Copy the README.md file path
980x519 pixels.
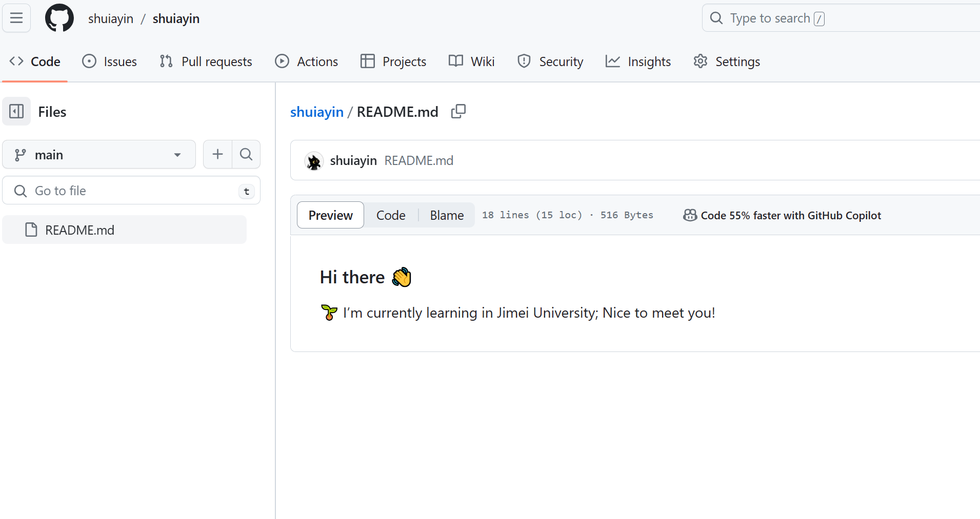458,112
